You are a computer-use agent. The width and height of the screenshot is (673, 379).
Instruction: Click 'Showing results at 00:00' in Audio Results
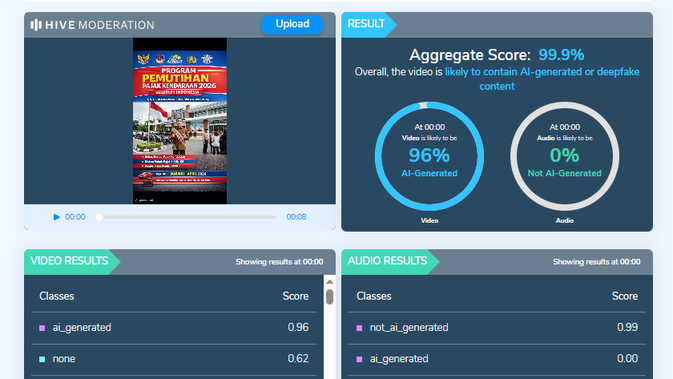pyautogui.click(x=597, y=262)
